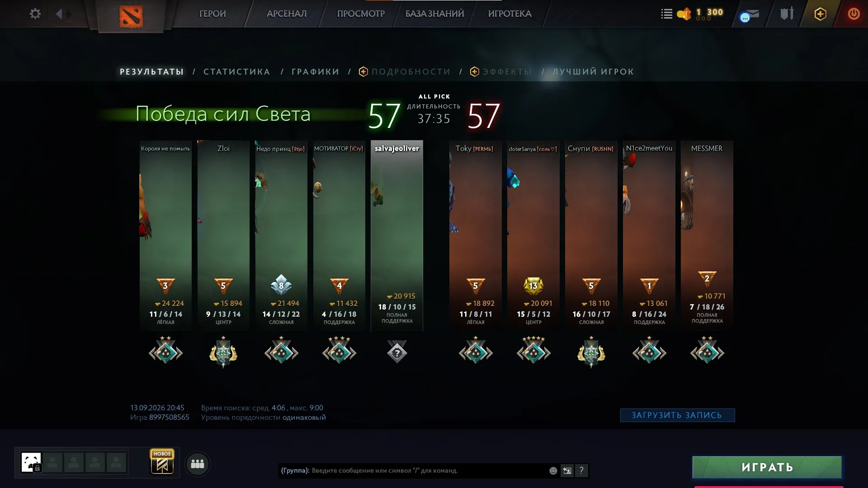Open the emoticon picker in chat
This screenshot has width=868, height=488.
click(x=553, y=470)
